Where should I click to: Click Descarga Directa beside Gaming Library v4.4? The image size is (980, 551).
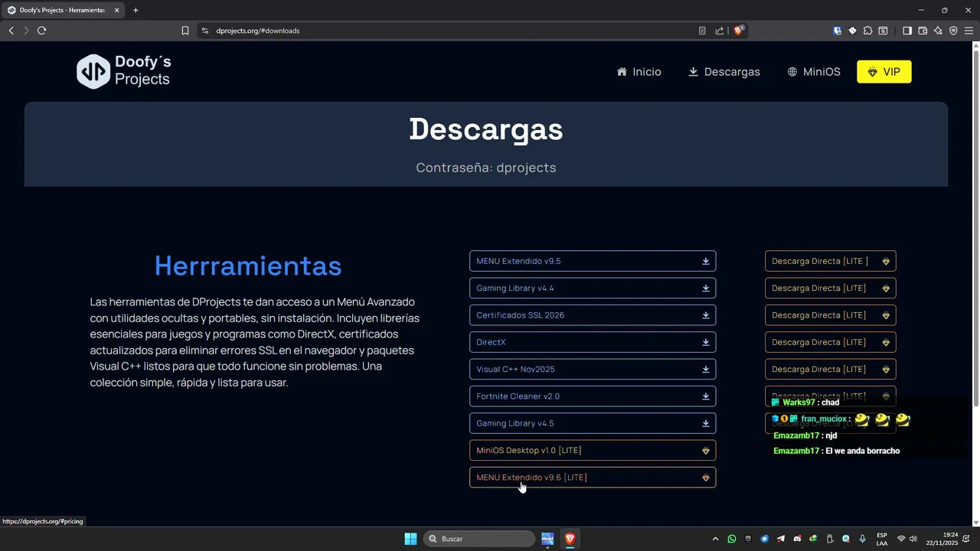point(830,288)
